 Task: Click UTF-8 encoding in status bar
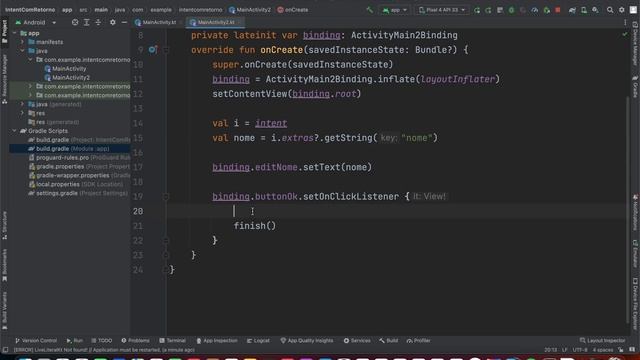tap(580, 350)
